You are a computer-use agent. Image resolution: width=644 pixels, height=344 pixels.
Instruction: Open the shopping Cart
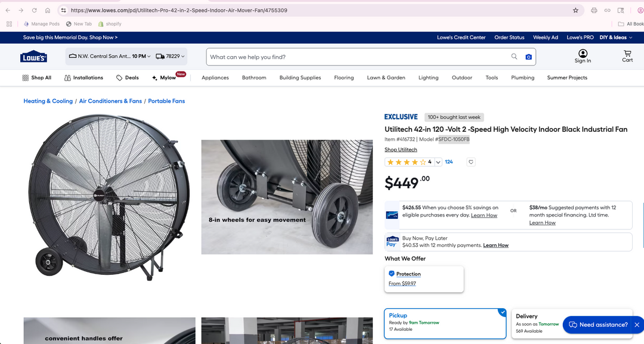point(627,56)
